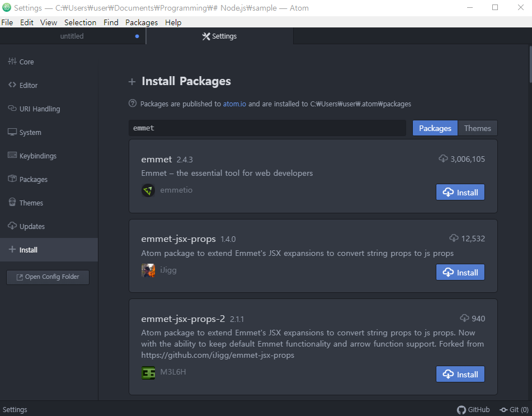Click the Install Packages heading
The image size is (532, 416).
186,81
